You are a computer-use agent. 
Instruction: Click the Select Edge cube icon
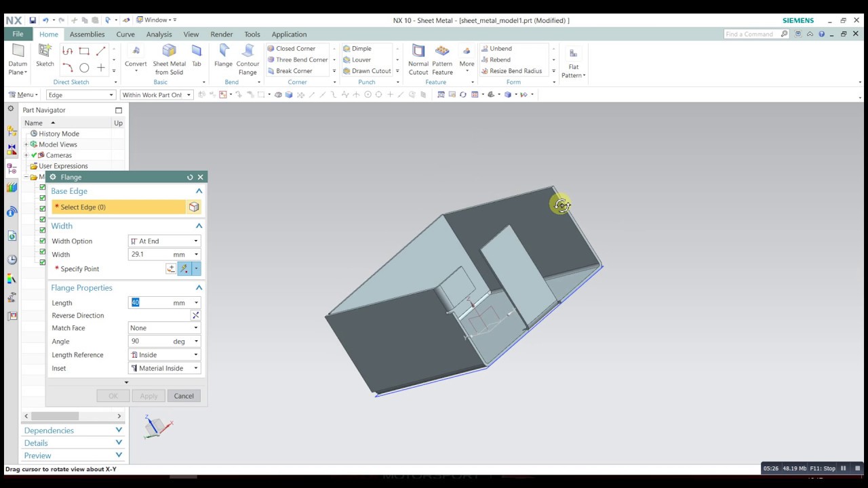(194, 207)
